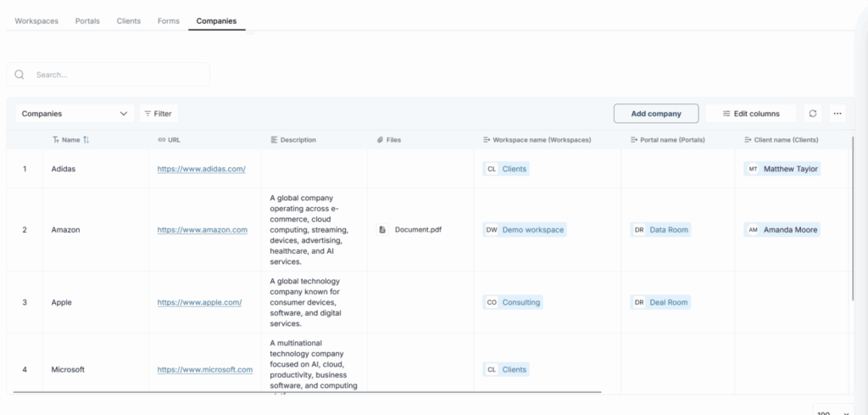Click the Description column header
The height and width of the screenshot is (415, 868).
(x=293, y=140)
